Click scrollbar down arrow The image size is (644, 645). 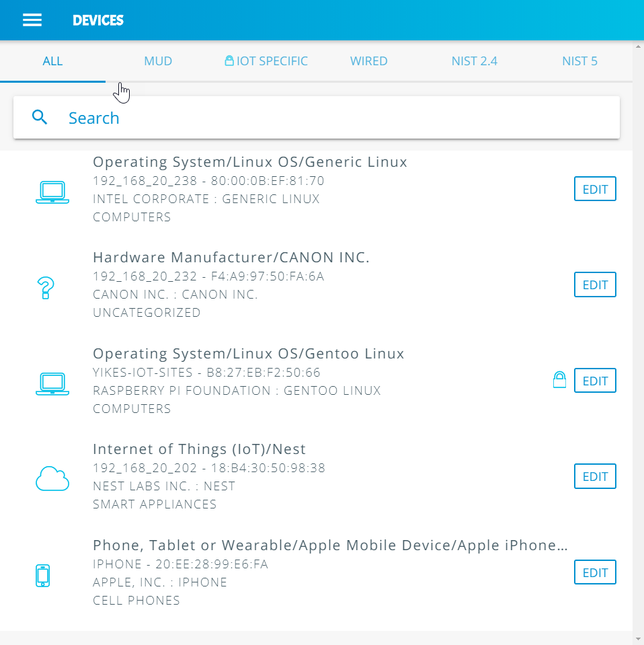click(x=638, y=639)
